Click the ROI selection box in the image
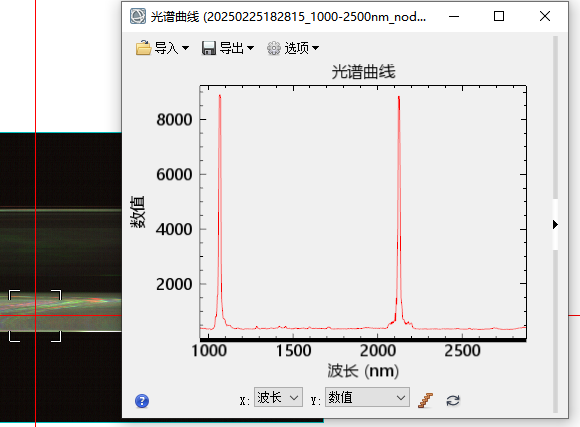Screen dimensions: 580x427 point(35,316)
